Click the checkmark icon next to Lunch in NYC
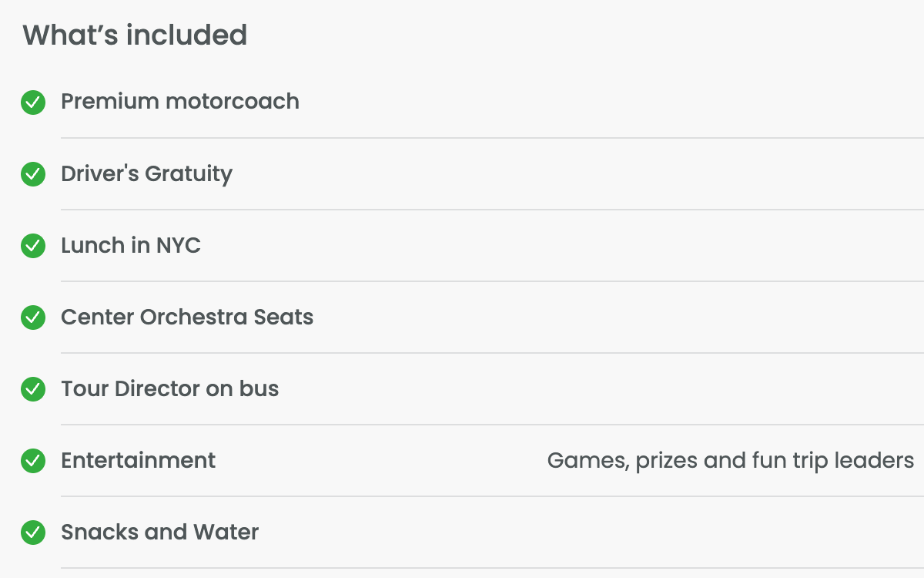 [x=33, y=245]
